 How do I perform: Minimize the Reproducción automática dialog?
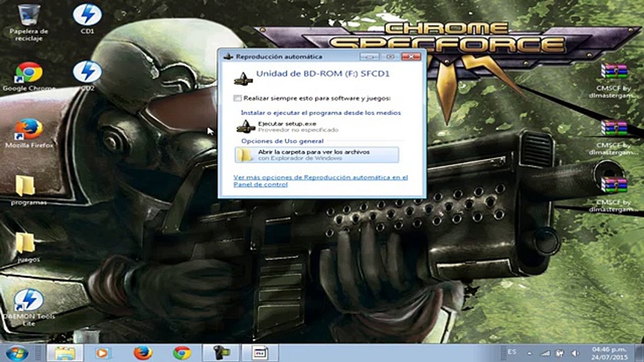tap(370, 56)
